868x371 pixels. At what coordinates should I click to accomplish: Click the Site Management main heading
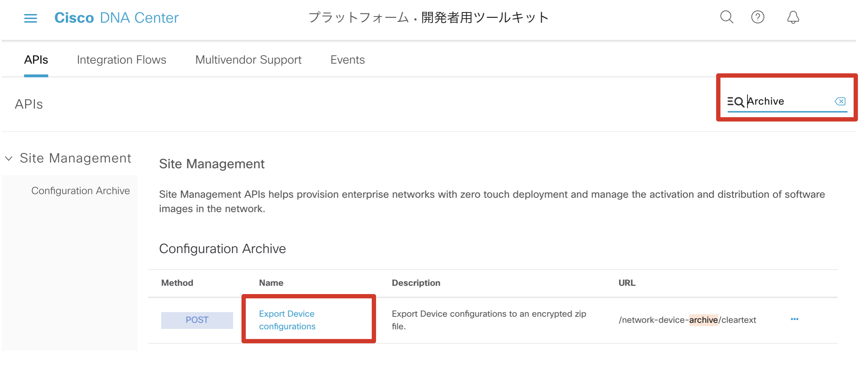point(212,164)
